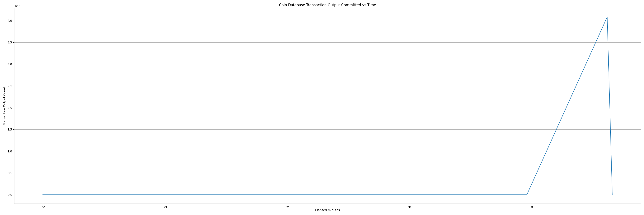
Task: Click the 3.5 y-axis tick label
Action: (x=10, y=43)
